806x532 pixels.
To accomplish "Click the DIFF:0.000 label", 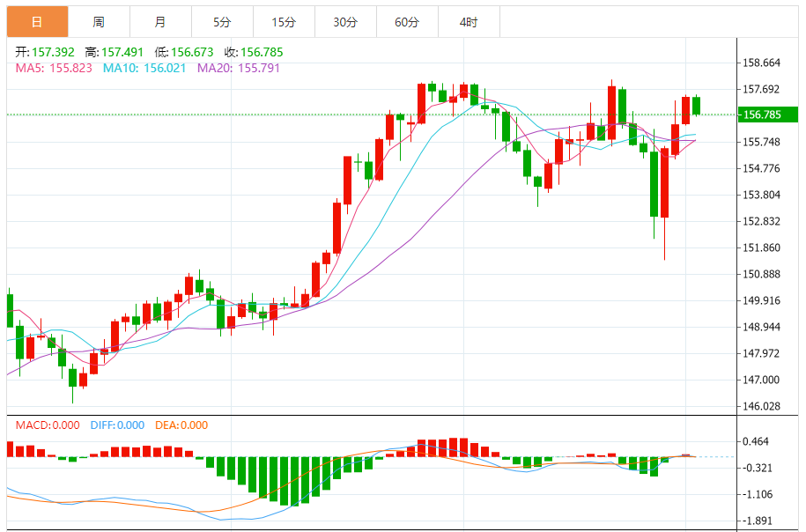I will click(117, 425).
